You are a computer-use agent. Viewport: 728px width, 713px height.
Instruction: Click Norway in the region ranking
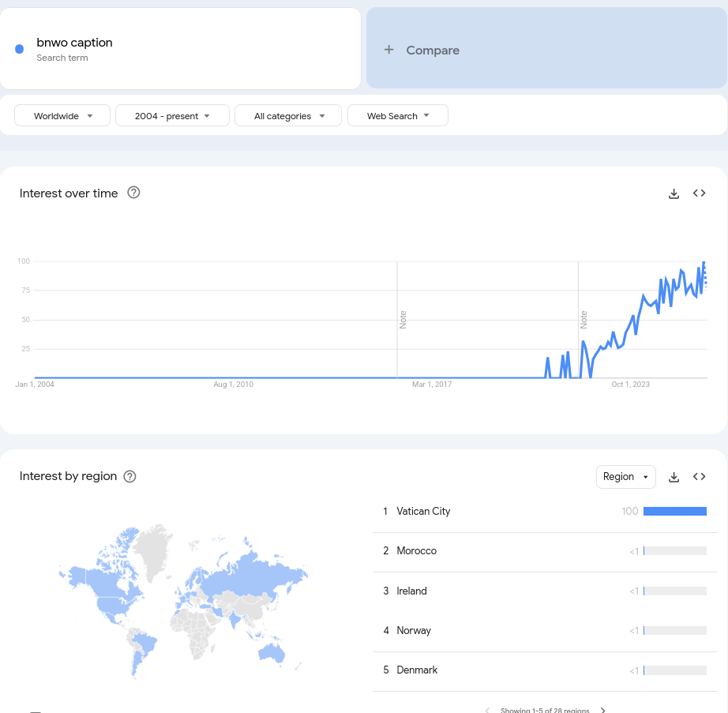coord(414,631)
